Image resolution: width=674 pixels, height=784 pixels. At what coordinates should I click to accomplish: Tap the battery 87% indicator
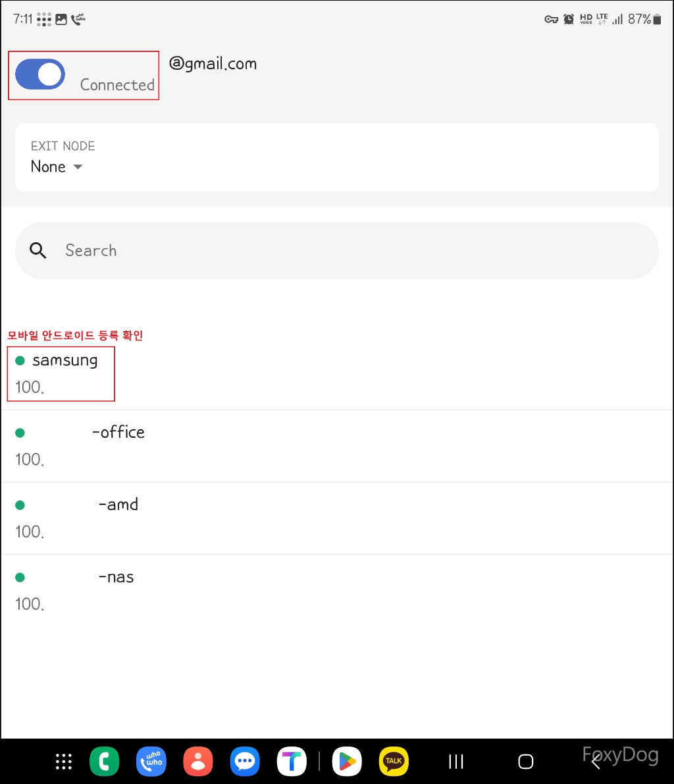coord(644,20)
